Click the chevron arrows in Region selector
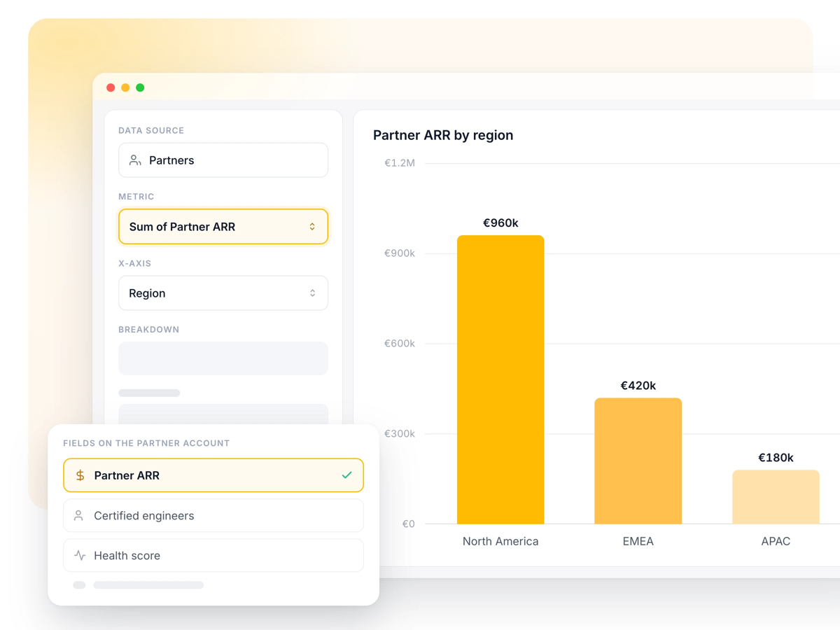Image resolution: width=840 pixels, height=630 pixels. 312,293
